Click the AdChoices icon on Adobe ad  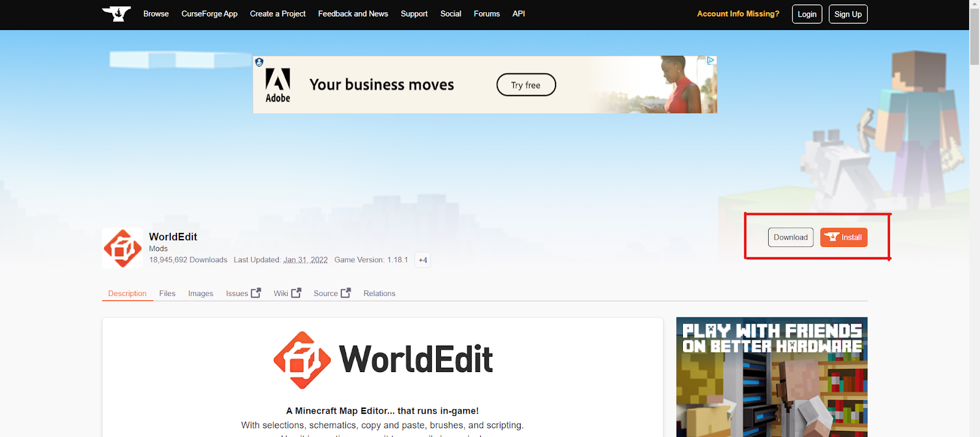[x=711, y=61]
